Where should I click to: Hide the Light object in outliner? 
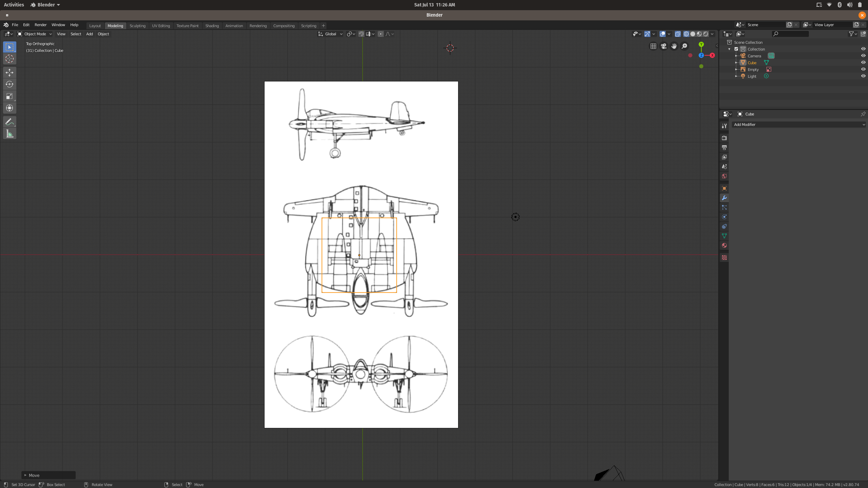click(x=863, y=76)
